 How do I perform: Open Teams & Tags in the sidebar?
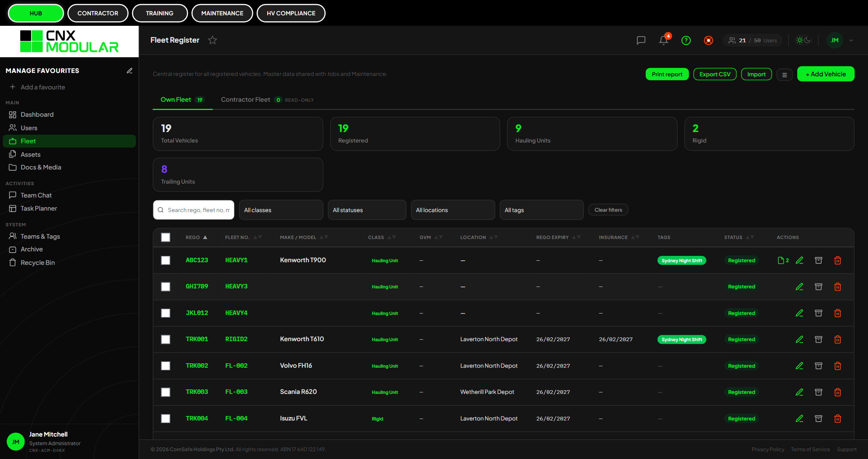pos(69,236)
